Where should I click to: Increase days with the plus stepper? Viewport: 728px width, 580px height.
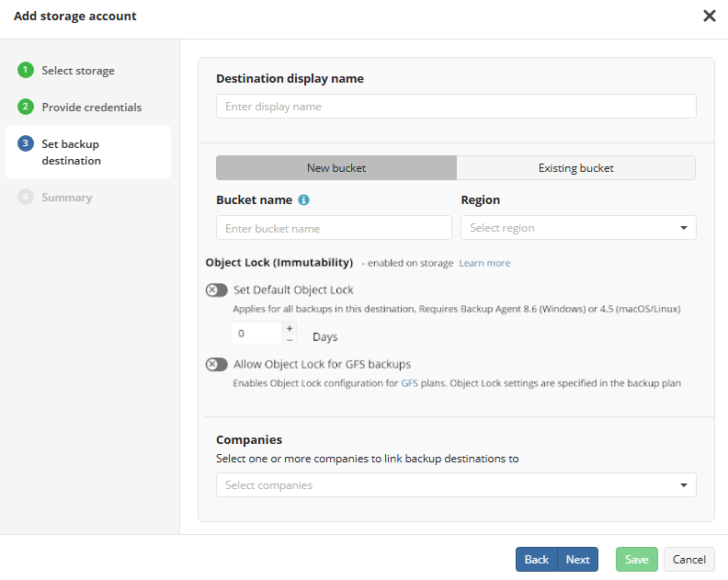point(290,328)
